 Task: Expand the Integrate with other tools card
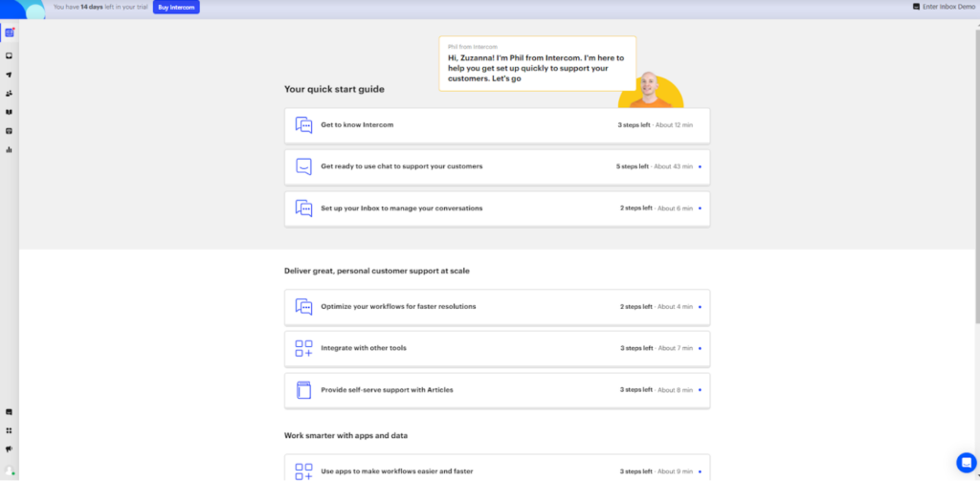[497, 349]
